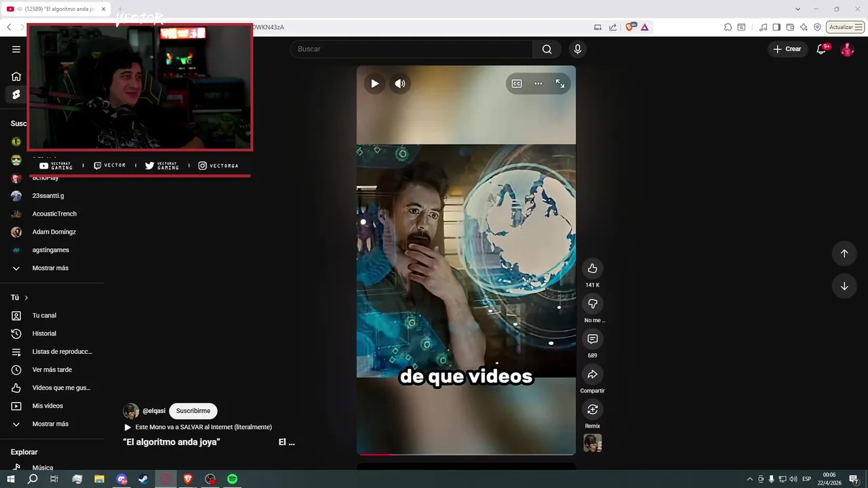Open the AcousticTrench subscription
868x488 pixels.
(x=54, y=213)
